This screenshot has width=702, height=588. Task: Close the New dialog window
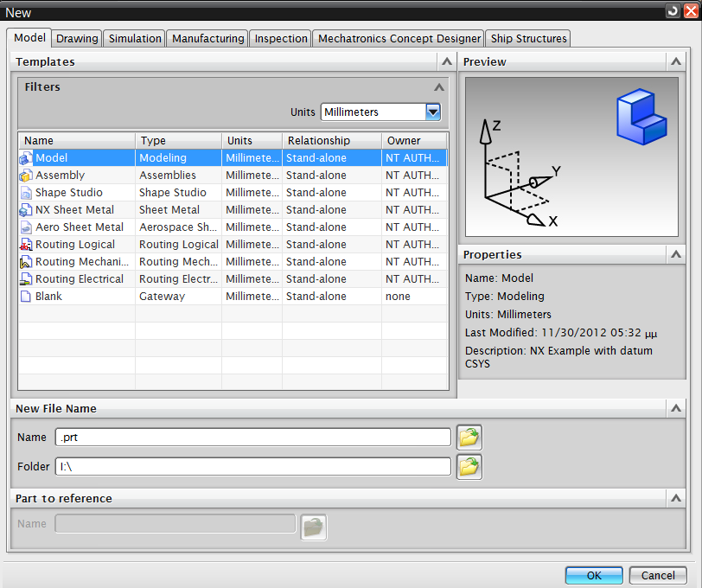[x=691, y=10]
